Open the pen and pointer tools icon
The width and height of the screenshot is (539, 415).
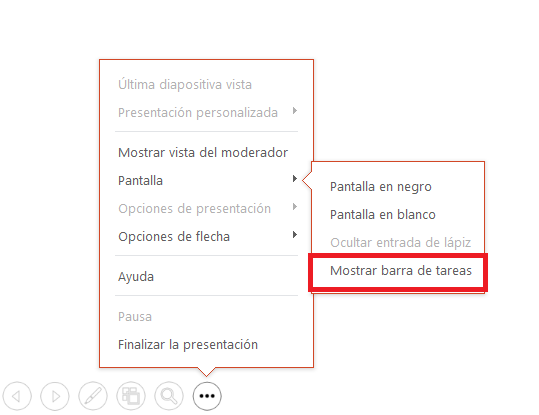coord(93,396)
